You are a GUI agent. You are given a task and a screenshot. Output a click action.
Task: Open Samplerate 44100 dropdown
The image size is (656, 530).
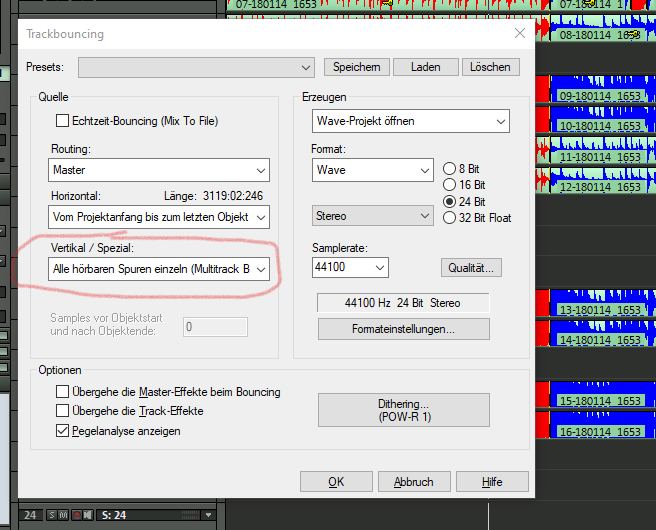click(350, 267)
